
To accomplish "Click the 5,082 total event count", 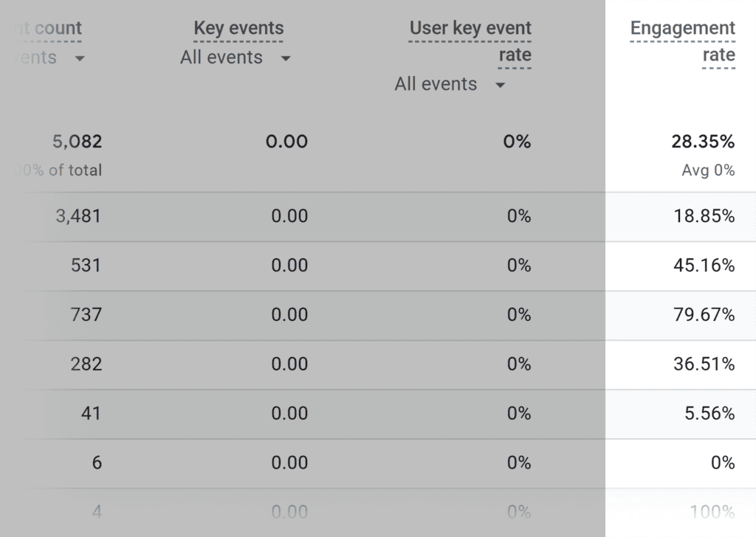I will pyautogui.click(x=77, y=142).
